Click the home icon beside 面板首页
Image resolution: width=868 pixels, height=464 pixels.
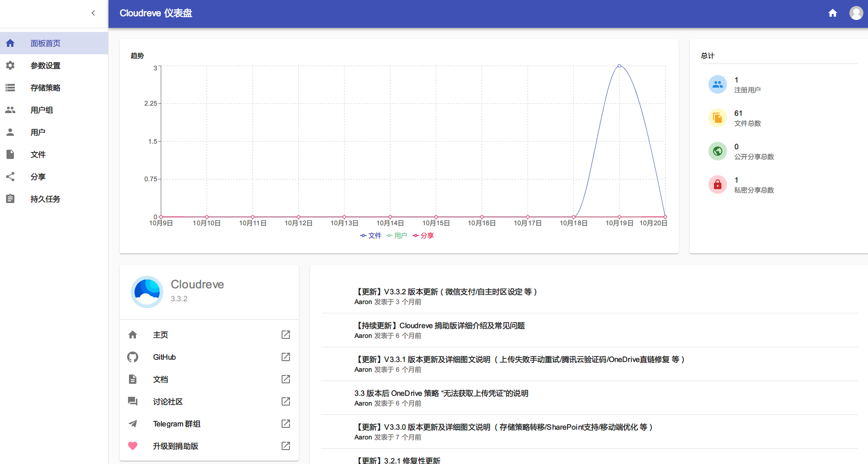click(10, 43)
